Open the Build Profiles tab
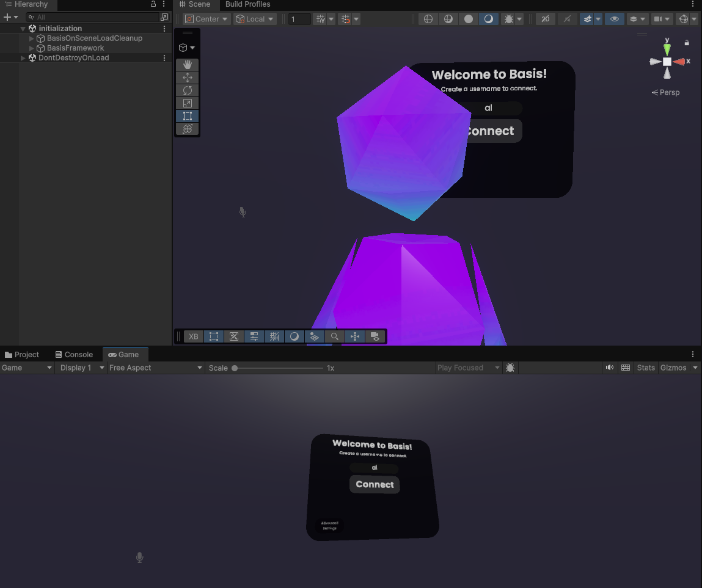 click(247, 5)
